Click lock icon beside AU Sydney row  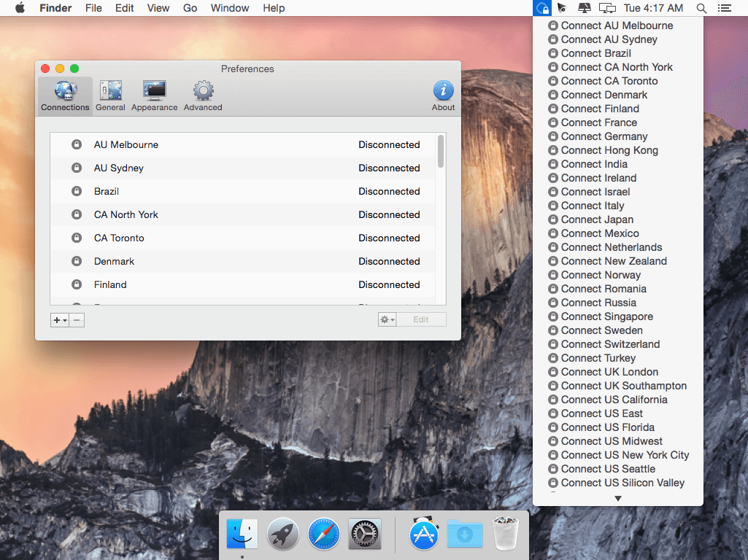[77, 168]
